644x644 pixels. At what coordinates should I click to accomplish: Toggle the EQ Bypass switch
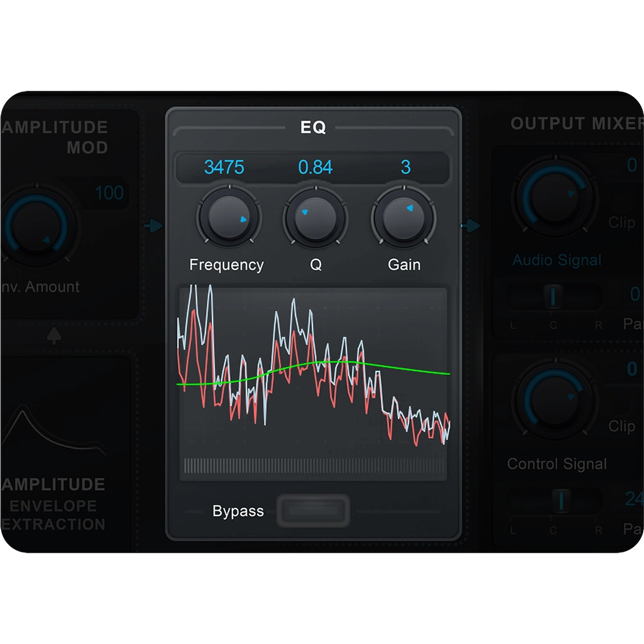pos(313,511)
